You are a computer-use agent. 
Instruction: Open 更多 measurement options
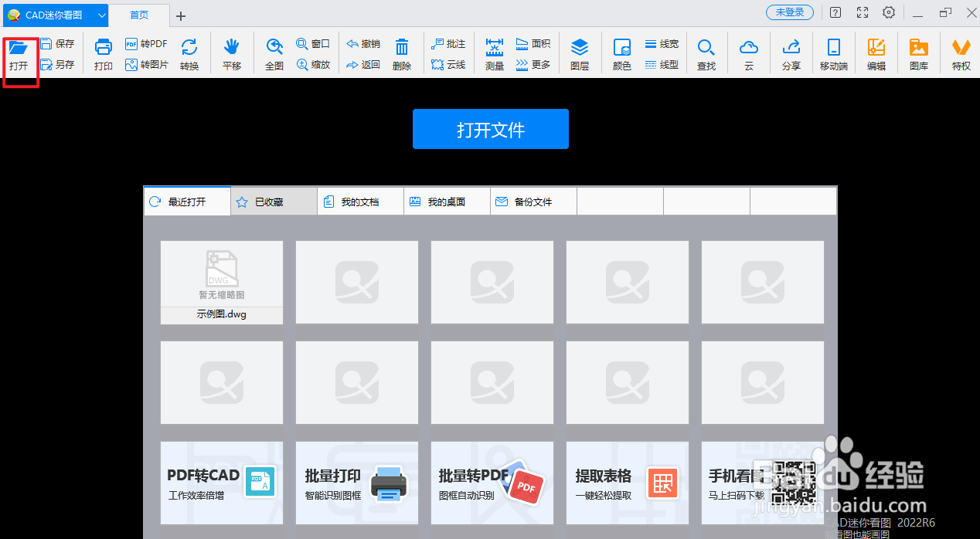click(533, 65)
